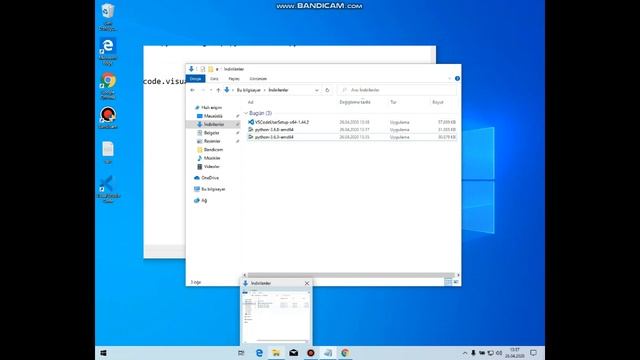
Task: Open Bandicam desktop shortcut
Action: pyautogui.click(x=108, y=118)
